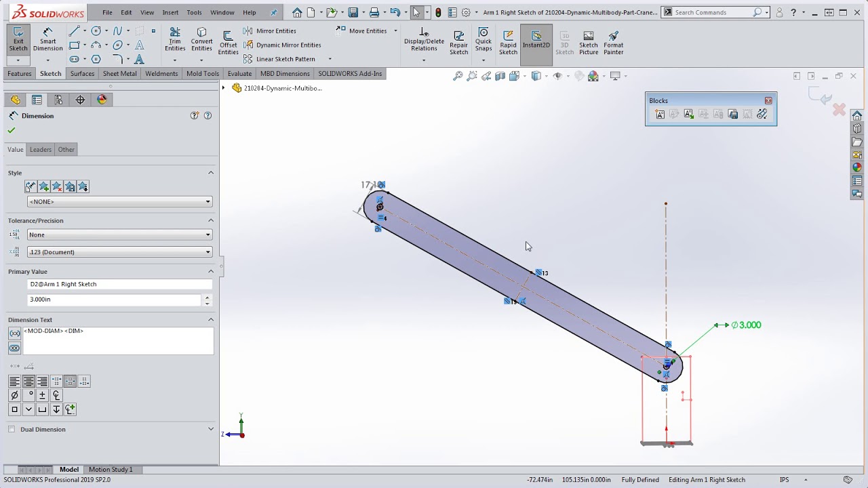Switch to the Motion Study 1 tab
This screenshot has width=868, height=488.
(111, 469)
